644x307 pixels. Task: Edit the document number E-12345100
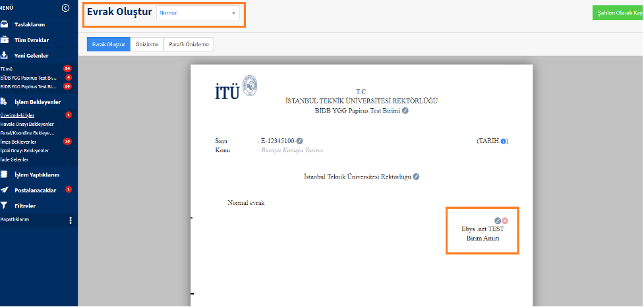(300, 141)
